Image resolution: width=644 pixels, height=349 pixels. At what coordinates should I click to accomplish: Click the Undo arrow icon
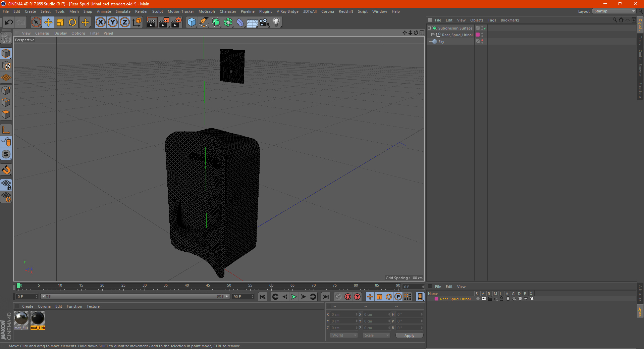(x=9, y=22)
